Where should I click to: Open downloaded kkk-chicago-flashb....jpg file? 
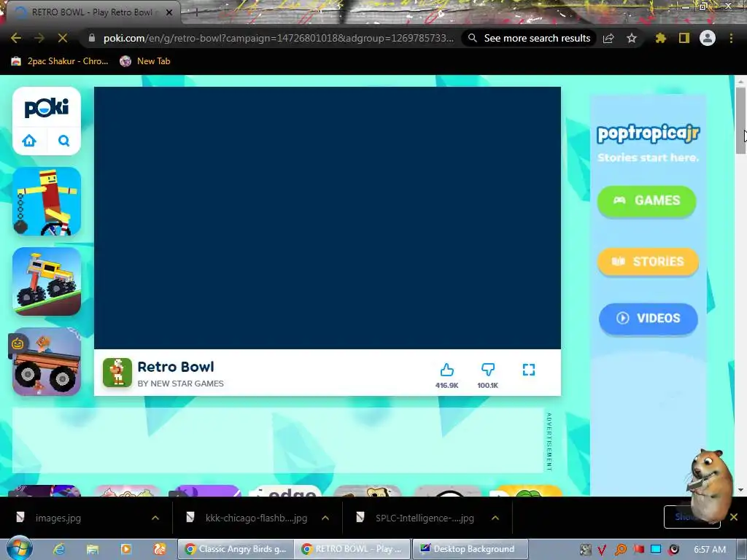pyautogui.click(x=256, y=518)
